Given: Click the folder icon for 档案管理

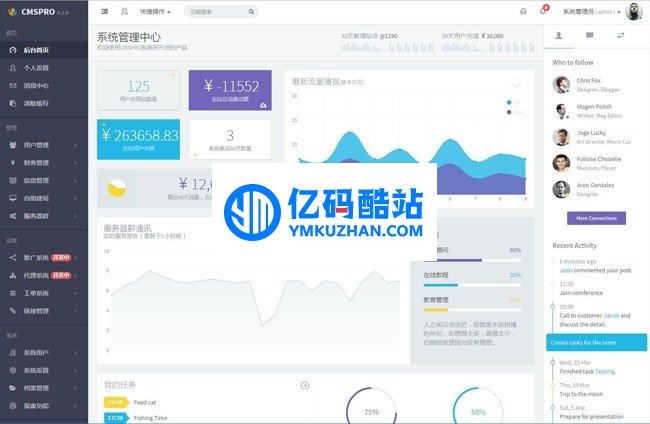Looking at the screenshot, I should pos(13,388).
